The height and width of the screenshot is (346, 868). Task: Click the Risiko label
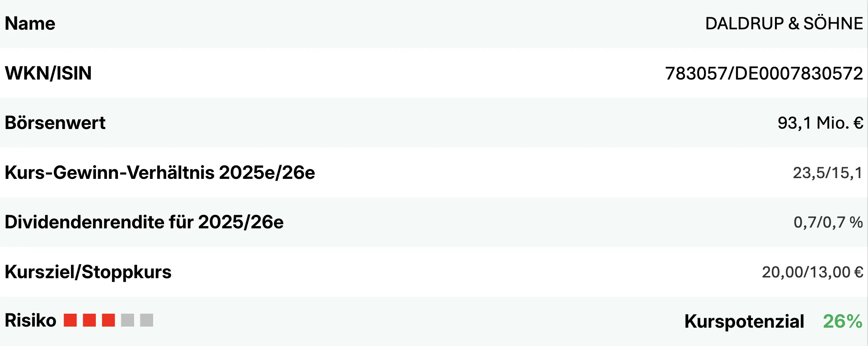(x=30, y=320)
